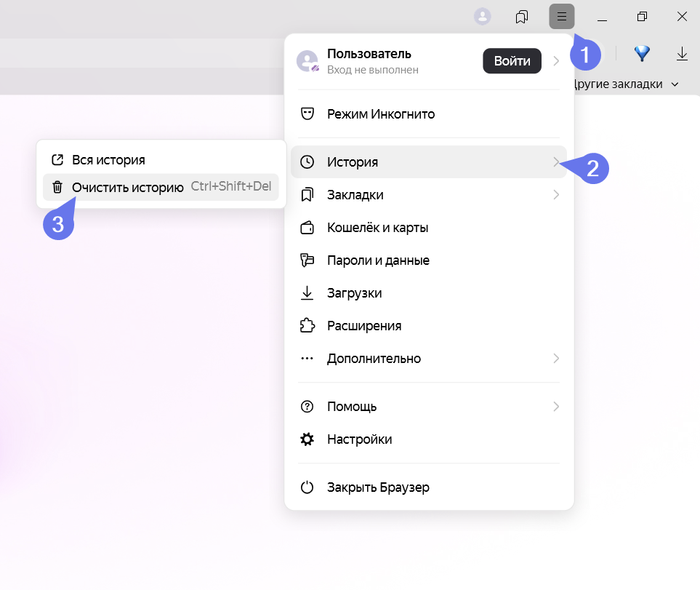This screenshot has height=590, width=700.
Task: Open downloads arrow icon in toolbar
Action: point(682,53)
